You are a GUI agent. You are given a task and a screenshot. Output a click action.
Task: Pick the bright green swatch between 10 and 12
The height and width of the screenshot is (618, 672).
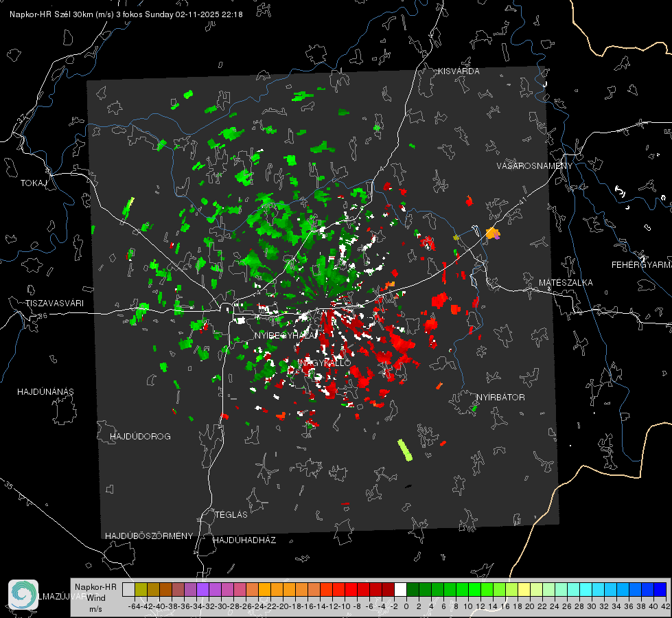[474, 589]
